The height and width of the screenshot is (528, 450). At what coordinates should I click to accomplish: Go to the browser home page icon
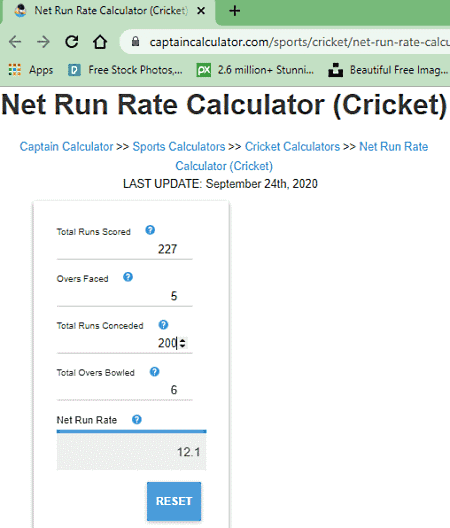(x=100, y=42)
